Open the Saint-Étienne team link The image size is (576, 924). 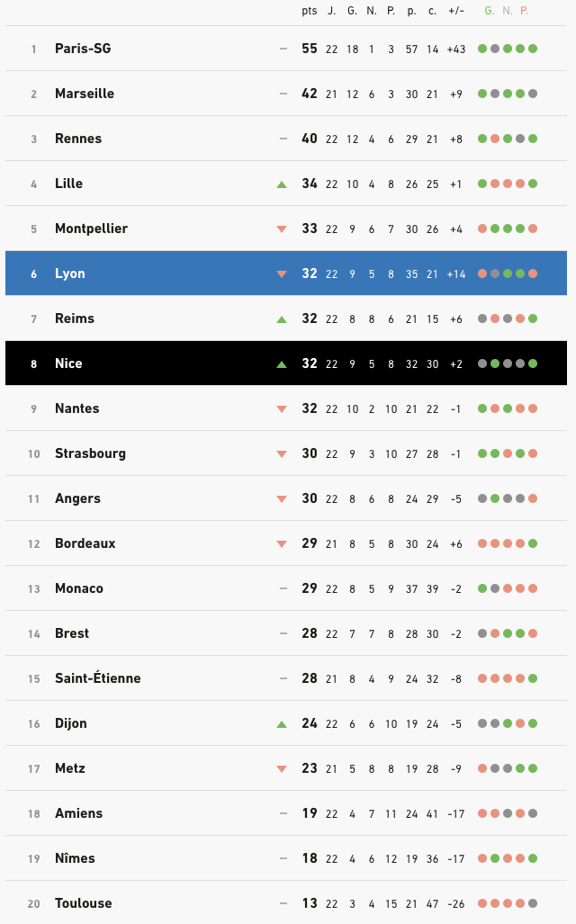point(98,677)
